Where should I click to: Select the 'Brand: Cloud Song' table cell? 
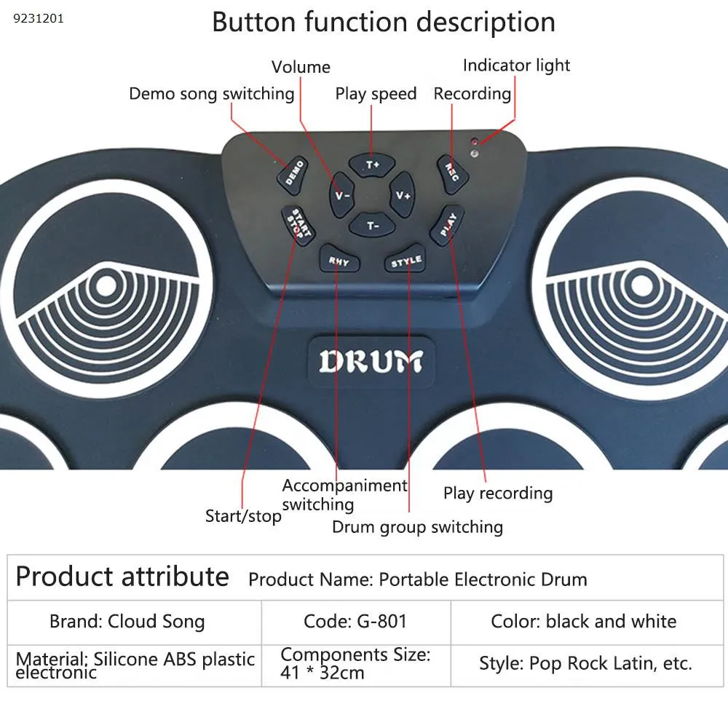coord(127,622)
